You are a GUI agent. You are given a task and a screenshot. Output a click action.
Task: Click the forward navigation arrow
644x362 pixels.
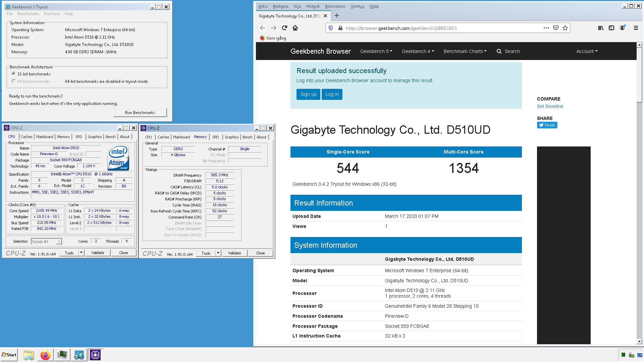point(273,28)
